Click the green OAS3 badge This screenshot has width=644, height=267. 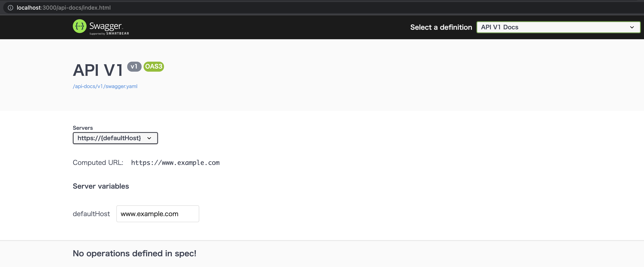(154, 67)
